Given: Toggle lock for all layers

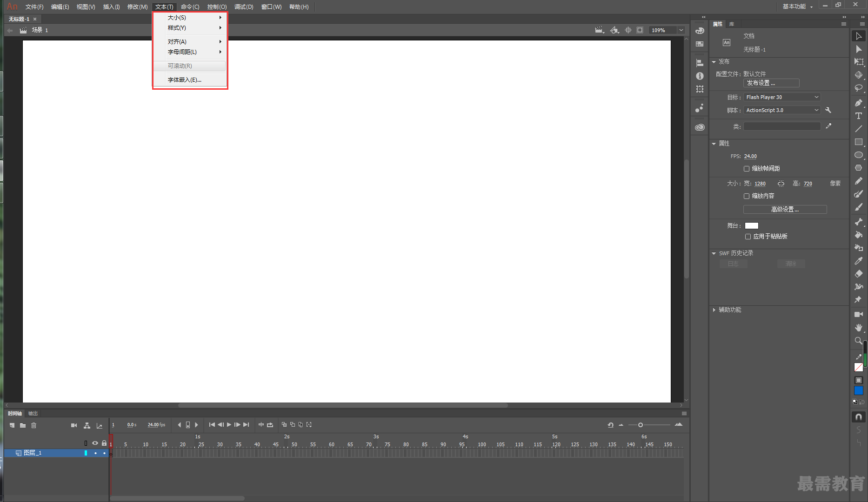Looking at the screenshot, I should [104, 443].
